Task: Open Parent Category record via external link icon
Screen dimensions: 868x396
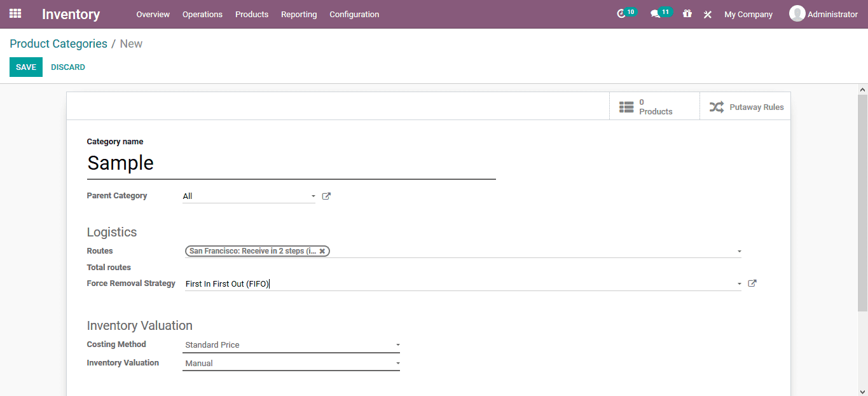Action: (326, 196)
